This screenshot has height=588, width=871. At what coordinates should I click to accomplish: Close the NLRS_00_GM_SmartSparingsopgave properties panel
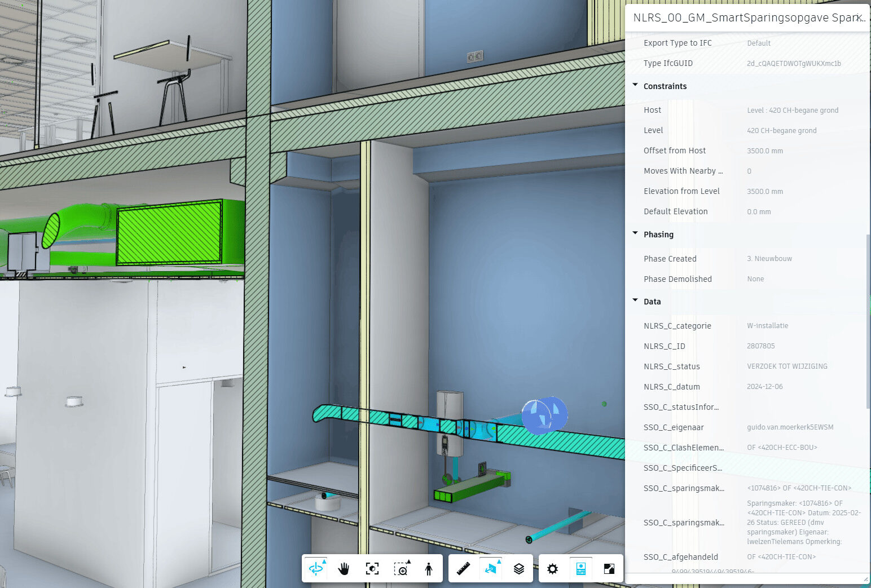pyautogui.click(x=859, y=17)
